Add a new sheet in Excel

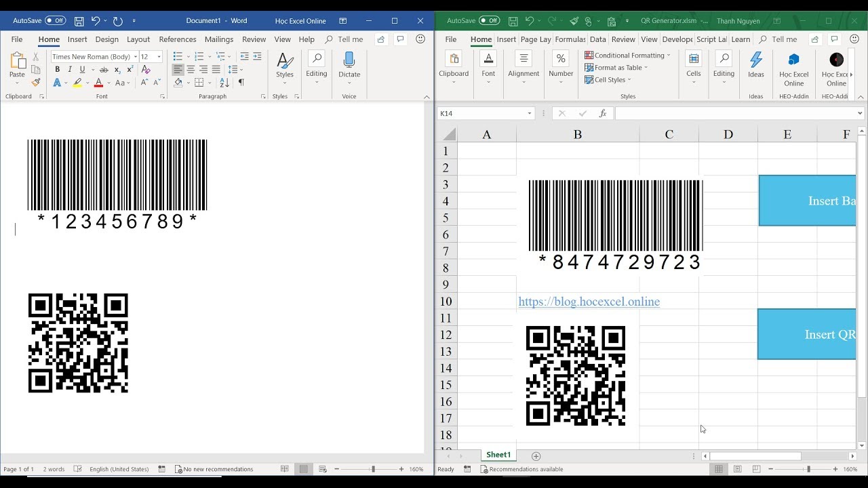[536, 456]
